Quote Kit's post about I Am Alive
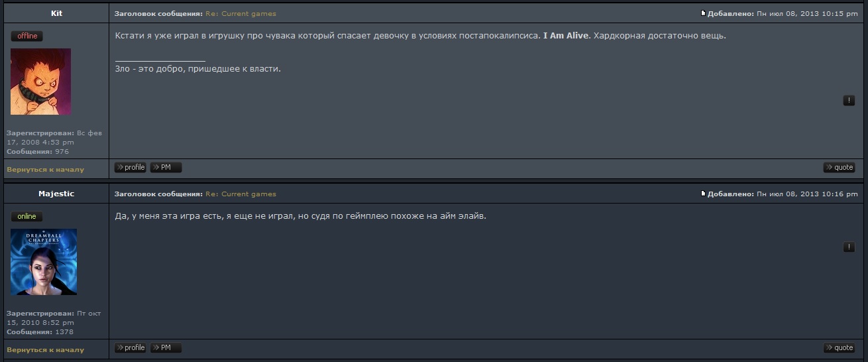The width and height of the screenshot is (868, 362). coord(840,168)
